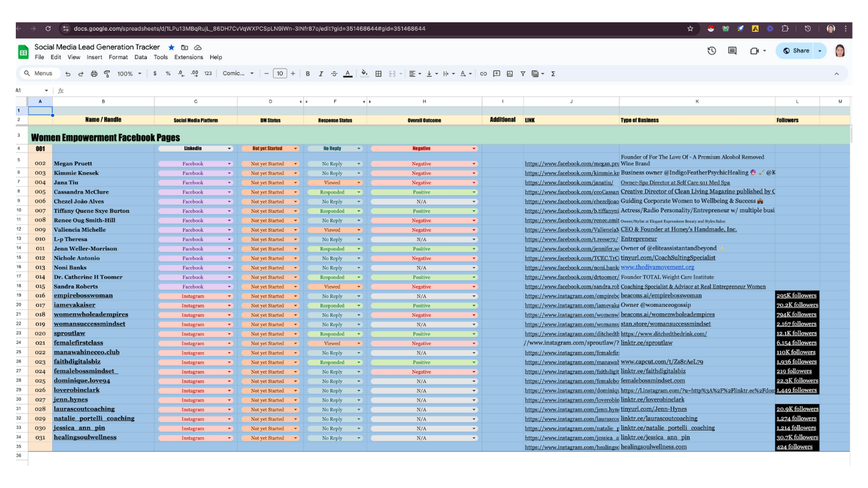The image size is (868, 488).
Task: Insert link with chain icon
Action: coord(484,74)
